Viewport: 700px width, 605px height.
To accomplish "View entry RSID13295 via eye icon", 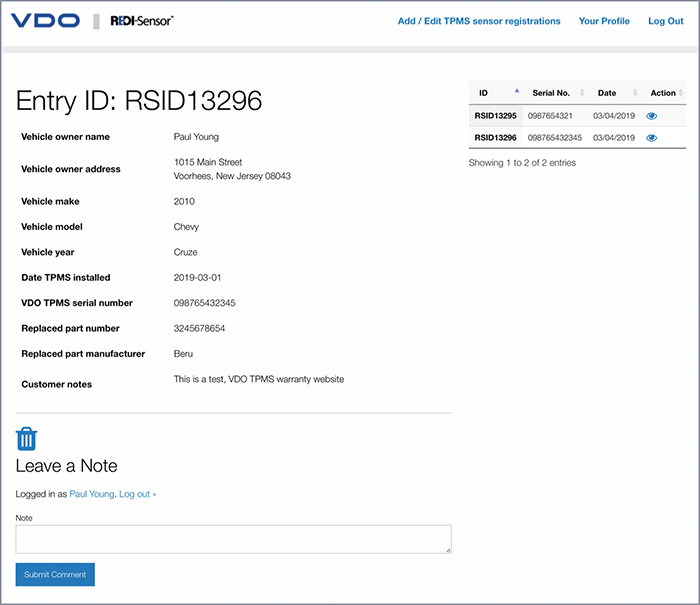I will click(x=651, y=116).
